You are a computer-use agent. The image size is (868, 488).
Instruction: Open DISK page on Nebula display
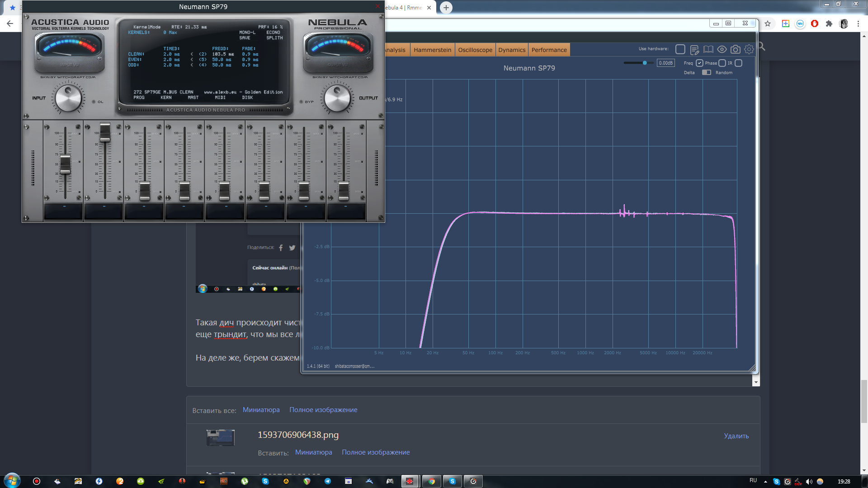click(247, 98)
